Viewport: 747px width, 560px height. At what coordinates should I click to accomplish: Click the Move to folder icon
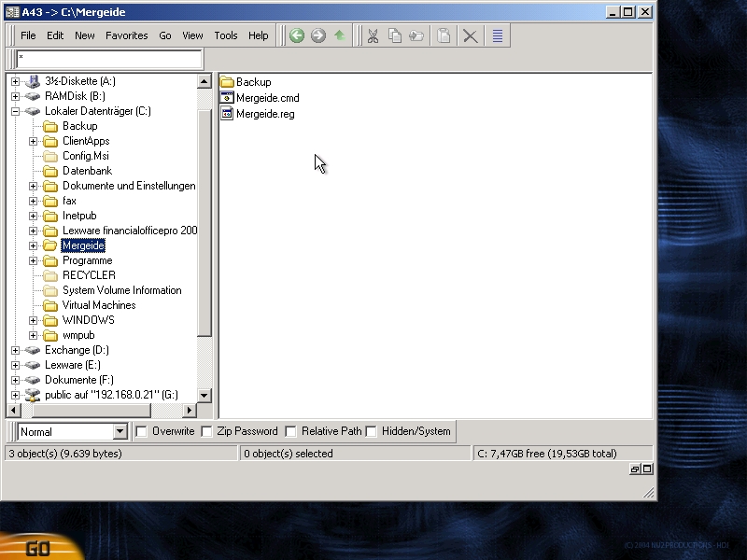416,35
